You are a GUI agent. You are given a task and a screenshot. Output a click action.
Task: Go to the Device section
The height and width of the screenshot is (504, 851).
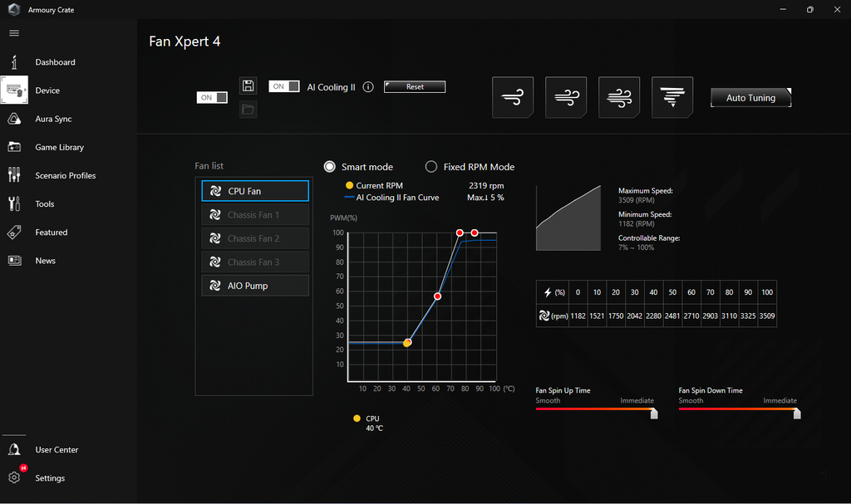click(x=47, y=91)
